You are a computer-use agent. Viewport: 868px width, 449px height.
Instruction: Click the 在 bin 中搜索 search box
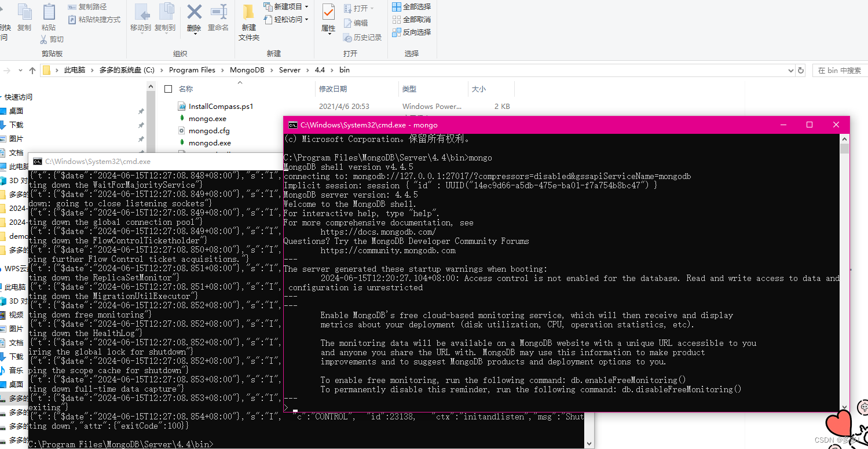coord(840,70)
